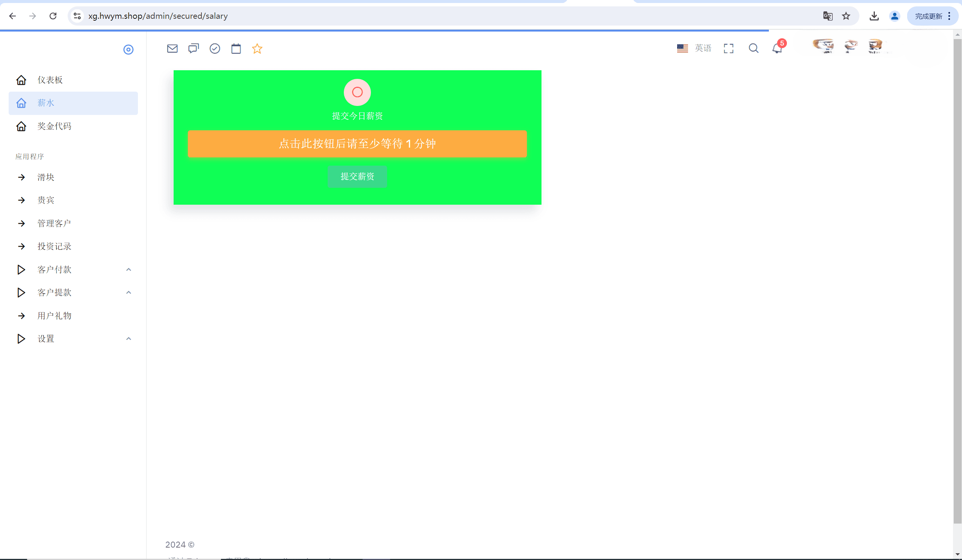Click the 提交薪资 submit button
Image resolution: width=962 pixels, height=560 pixels.
tap(357, 177)
